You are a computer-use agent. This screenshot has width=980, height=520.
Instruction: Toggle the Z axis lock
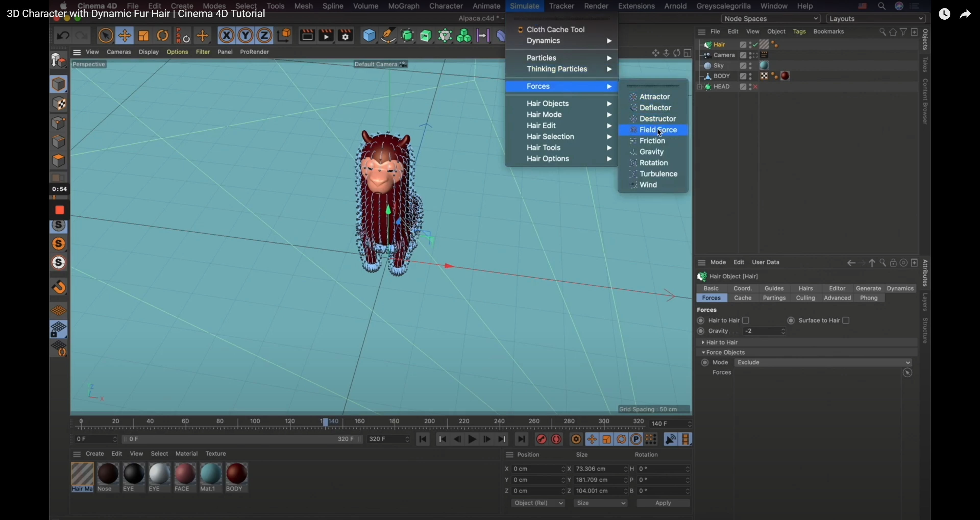265,36
